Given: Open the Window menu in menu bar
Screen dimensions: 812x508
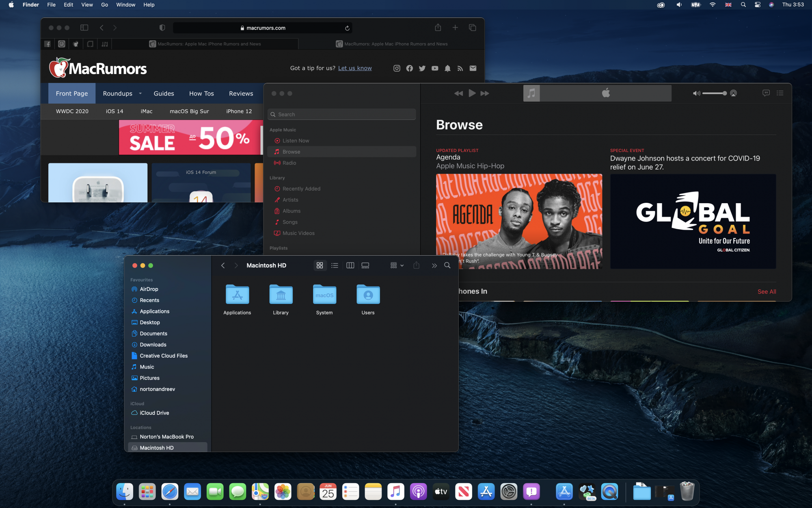Looking at the screenshot, I should click(x=125, y=5).
